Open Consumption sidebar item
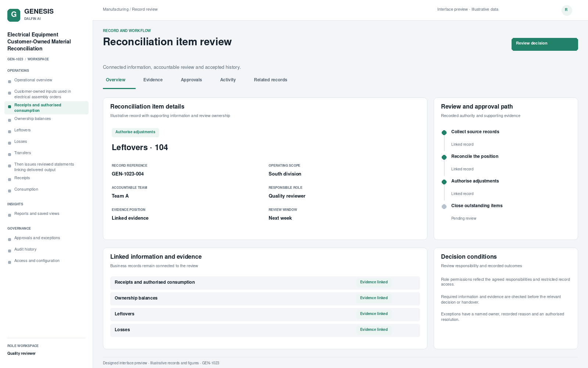588x368 pixels. 46,190
